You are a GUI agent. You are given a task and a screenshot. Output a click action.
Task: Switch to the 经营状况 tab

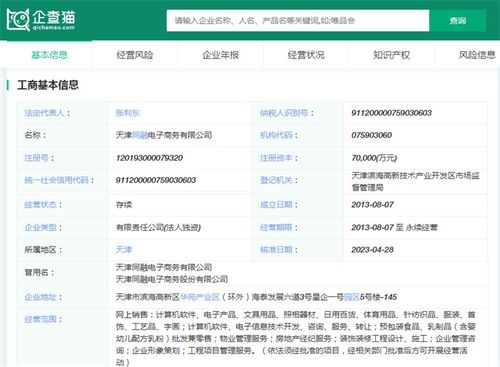[x=306, y=55]
